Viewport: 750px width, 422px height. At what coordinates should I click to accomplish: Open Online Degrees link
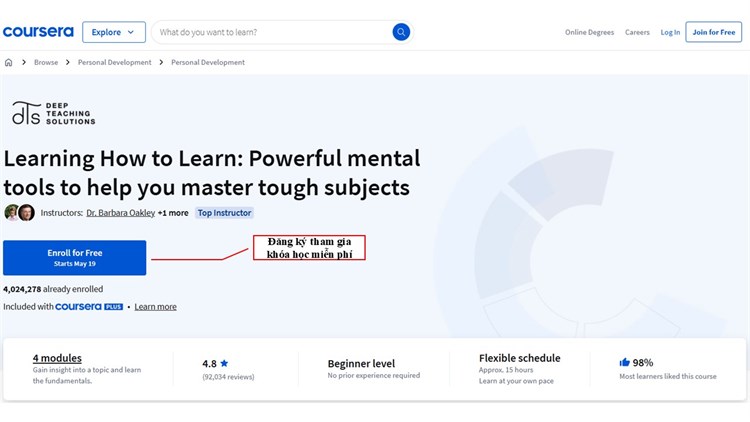tap(589, 32)
